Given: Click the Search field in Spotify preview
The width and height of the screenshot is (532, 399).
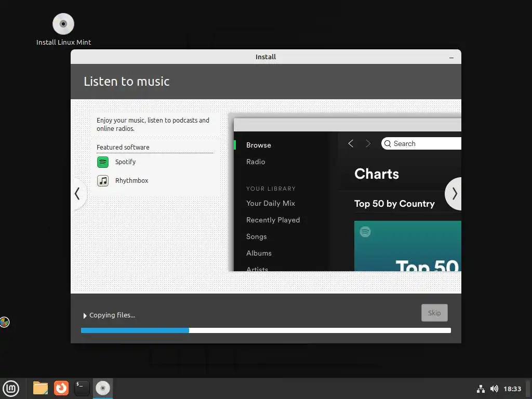Looking at the screenshot, I should tap(421, 143).
